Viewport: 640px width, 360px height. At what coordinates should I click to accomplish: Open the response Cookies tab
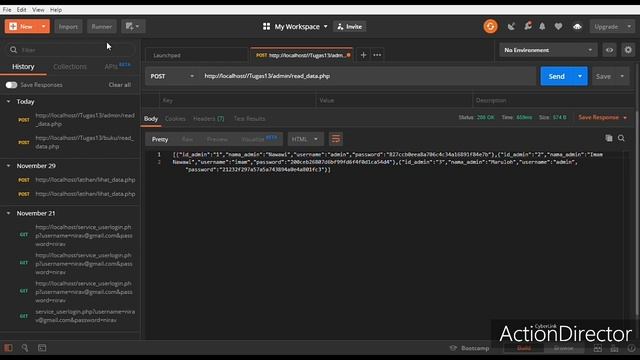point(175,118)
